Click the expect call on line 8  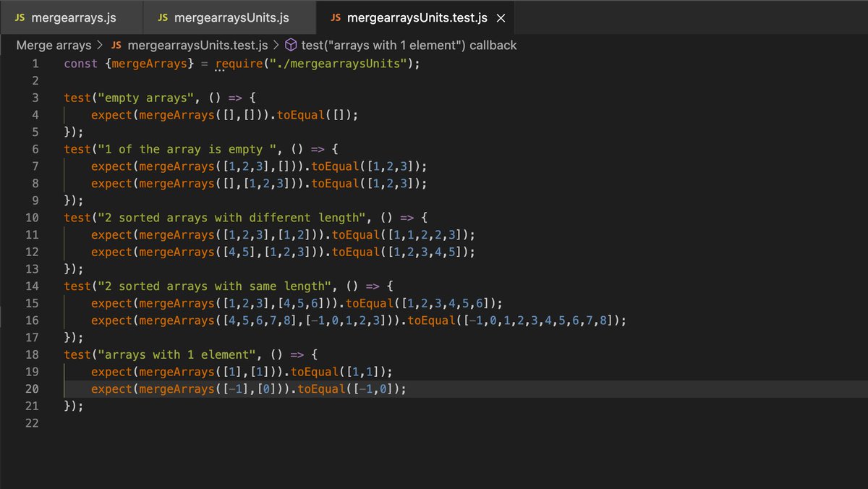click(111, 183)
